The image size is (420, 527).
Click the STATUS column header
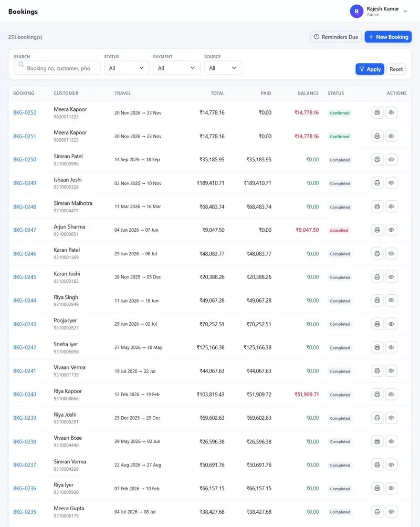335,93
